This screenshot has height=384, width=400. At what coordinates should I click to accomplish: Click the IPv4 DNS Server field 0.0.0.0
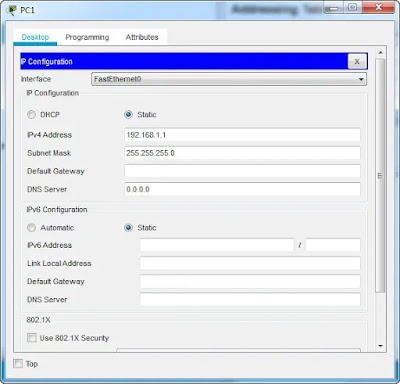pos(242,189)
